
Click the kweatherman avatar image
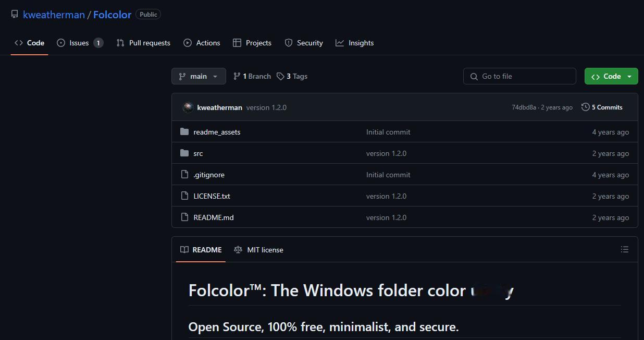click(x=188, y=107)
